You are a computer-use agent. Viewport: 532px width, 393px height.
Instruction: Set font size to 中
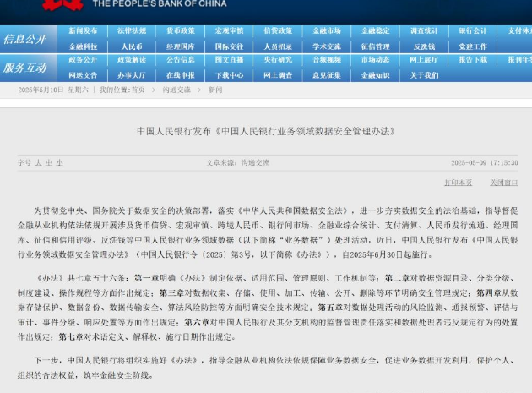coord(49,163)
